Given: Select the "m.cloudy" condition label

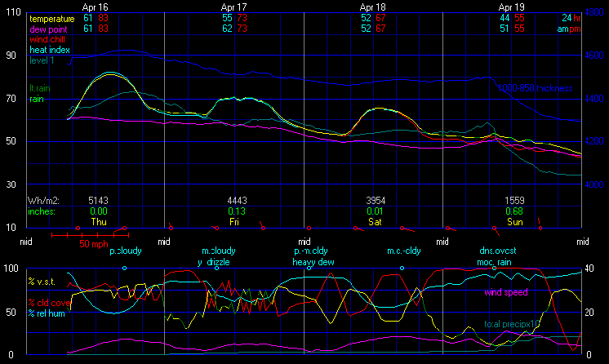Looking at the screenshot, I should pos(219,251).
